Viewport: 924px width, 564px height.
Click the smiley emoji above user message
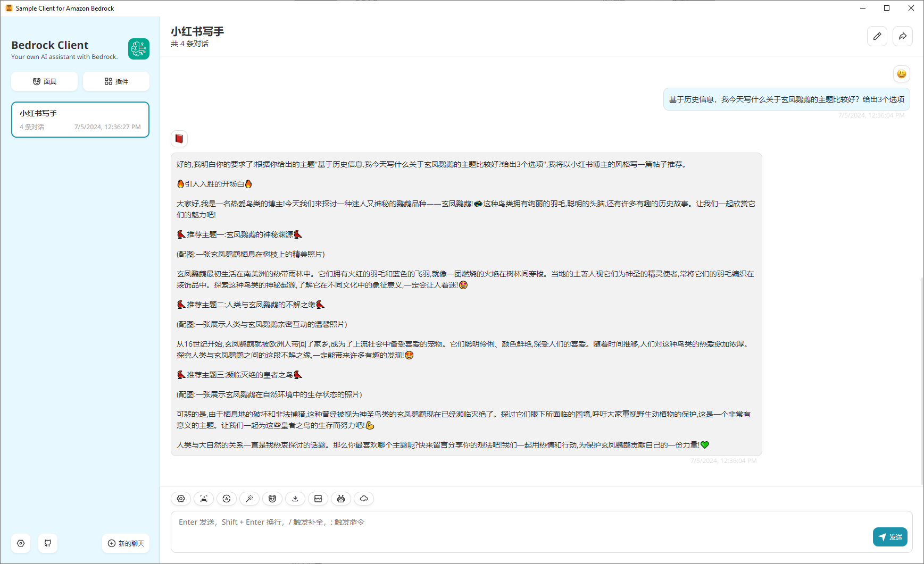[902, 74]
